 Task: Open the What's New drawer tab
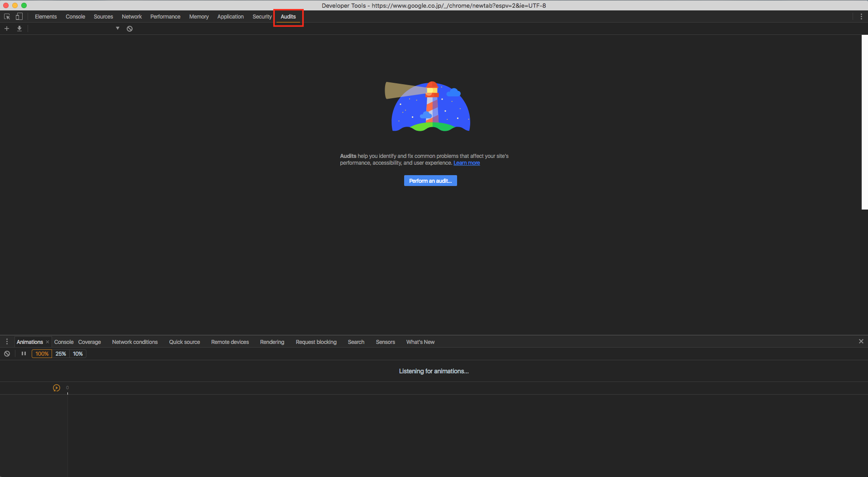420,342
